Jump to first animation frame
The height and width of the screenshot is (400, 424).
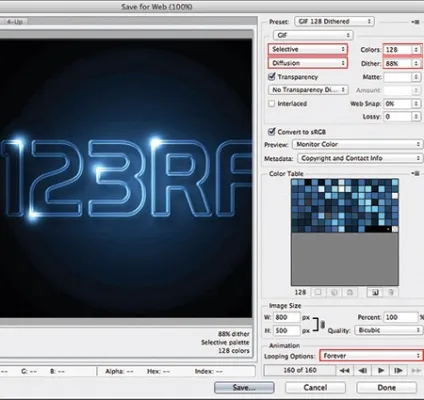pos(344,370)
